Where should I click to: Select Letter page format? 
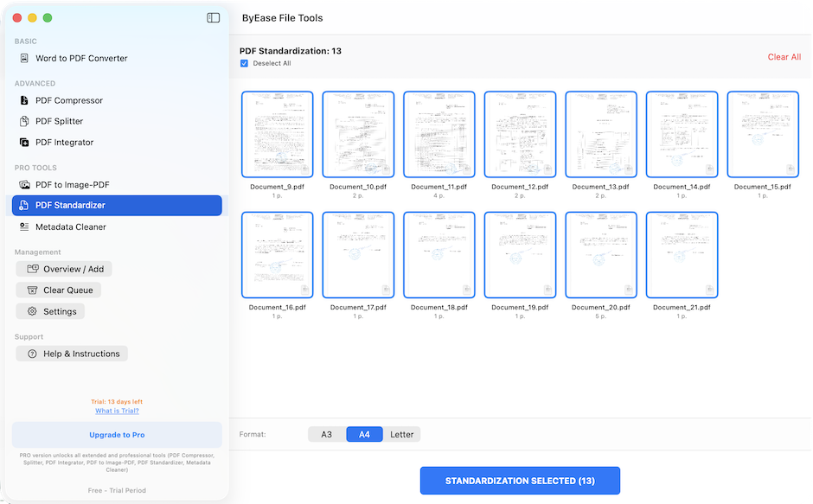coord(402,434)
